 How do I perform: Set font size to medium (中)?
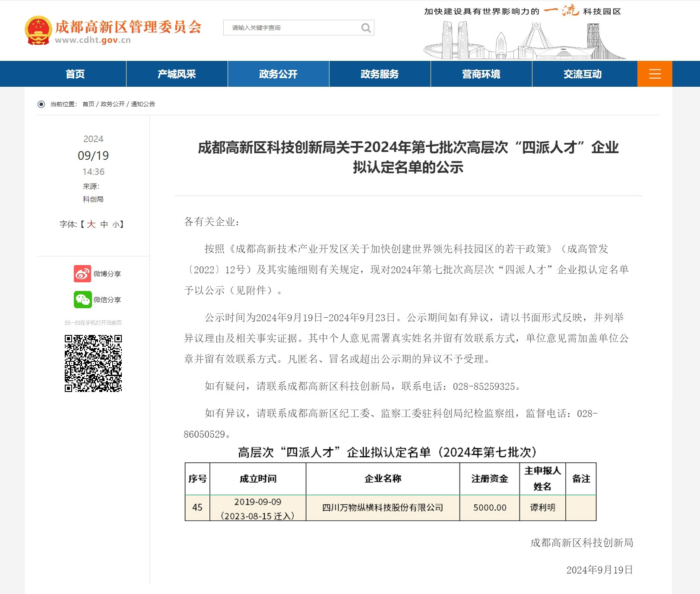pyautogui.click(x=104, y=224)
